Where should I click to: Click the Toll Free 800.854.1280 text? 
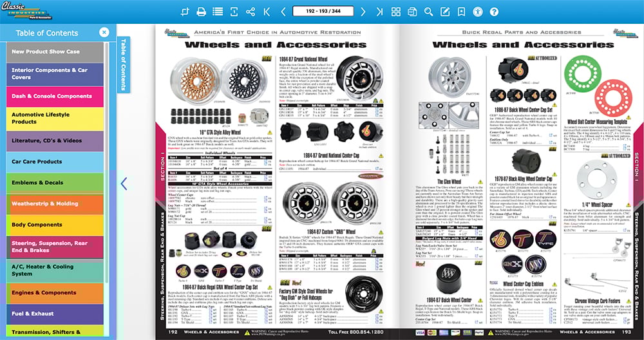point(355,332)
